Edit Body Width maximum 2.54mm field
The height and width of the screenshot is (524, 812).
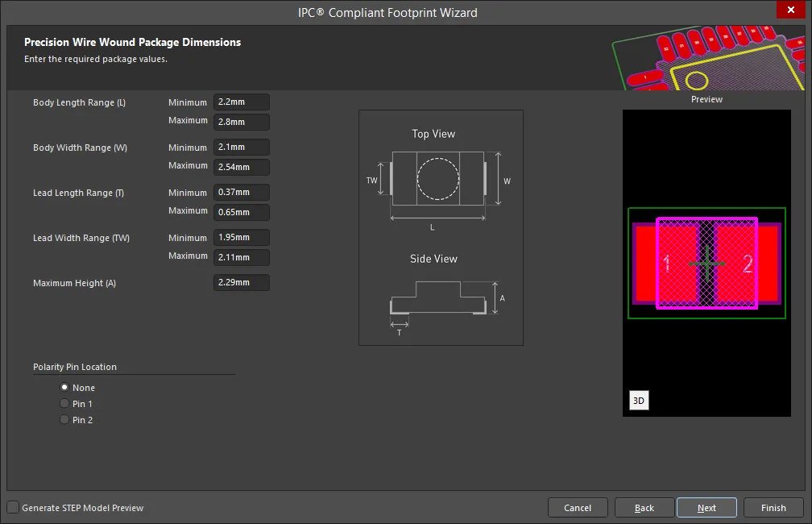click(242, 167)
